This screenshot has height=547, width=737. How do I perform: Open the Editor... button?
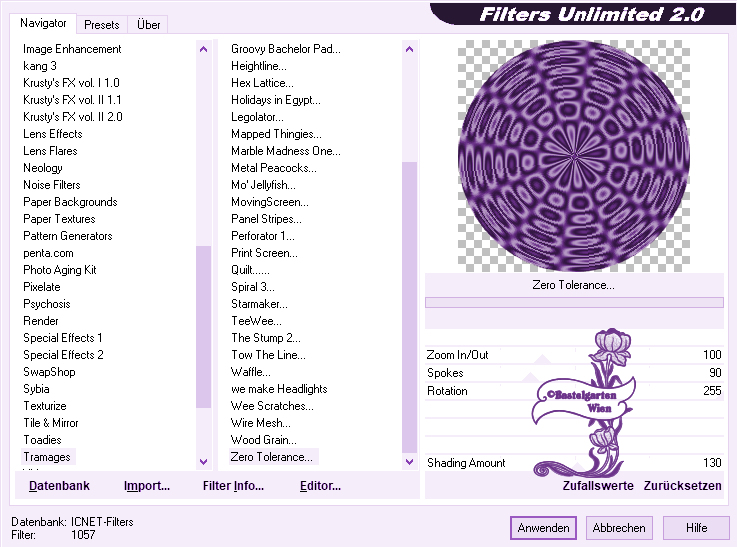coord(321,485)
